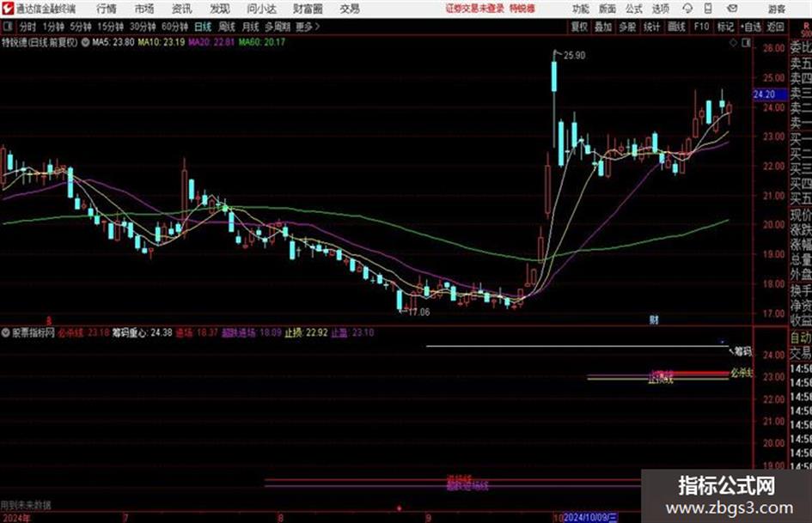Click the customer service headset icon
This screenshot has width=812, height=523.
[687, 9]
